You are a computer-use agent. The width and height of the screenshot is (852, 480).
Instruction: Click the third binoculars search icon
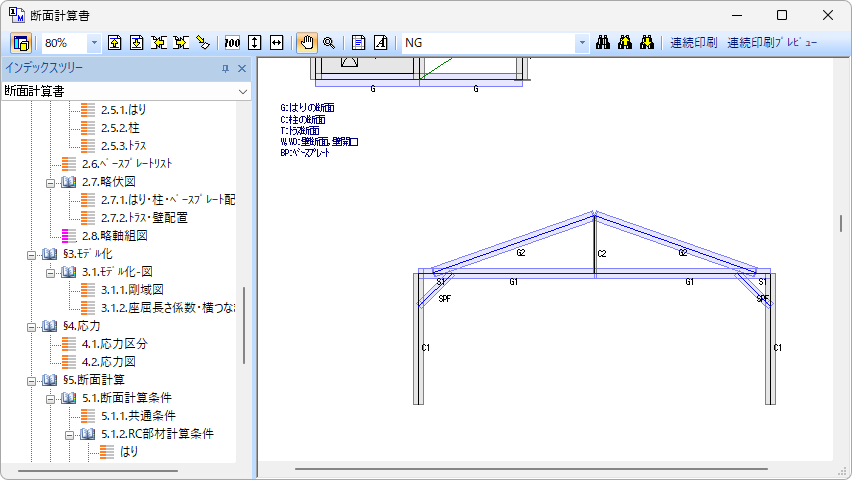[647, 43]
